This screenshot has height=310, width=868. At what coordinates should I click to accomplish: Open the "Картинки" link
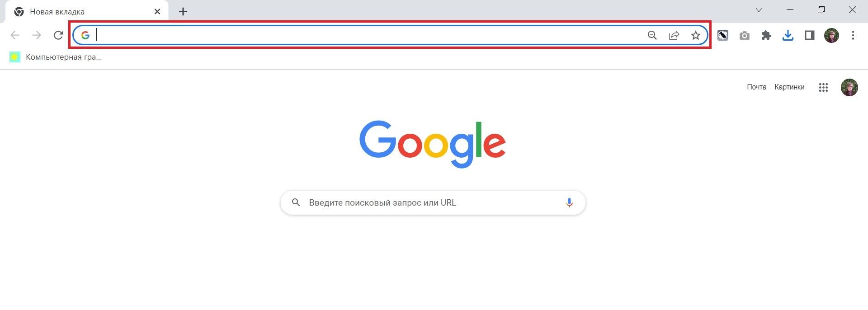coord(789,87)
